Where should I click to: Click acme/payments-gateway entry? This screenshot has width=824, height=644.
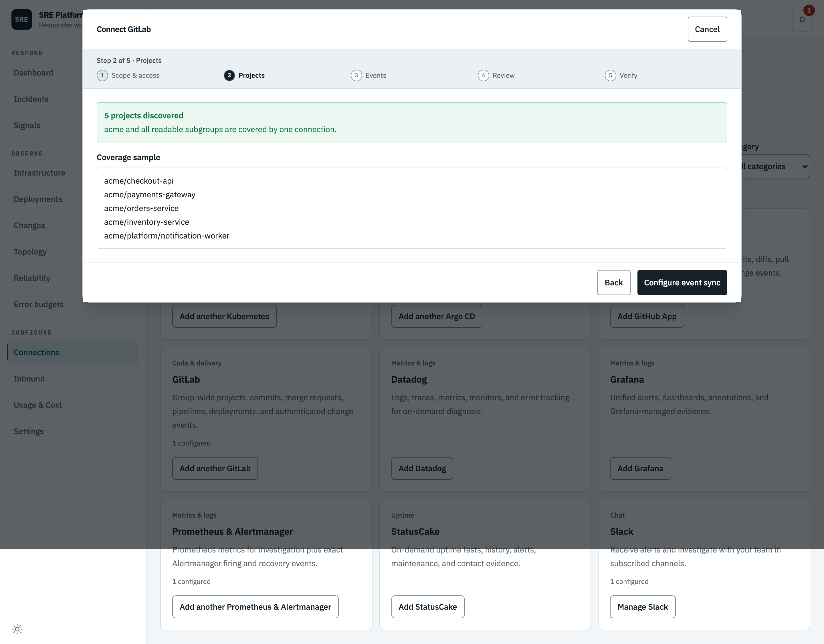[x=150, y=194]
